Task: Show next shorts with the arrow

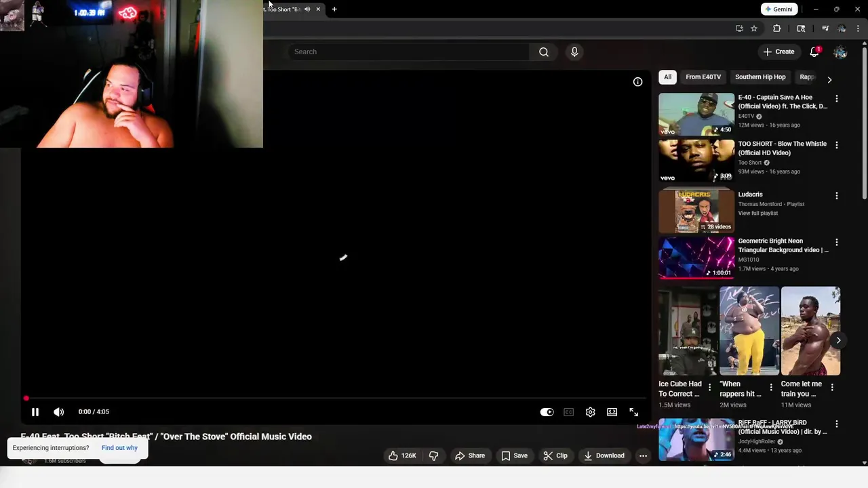Action: tap(838, 340)
